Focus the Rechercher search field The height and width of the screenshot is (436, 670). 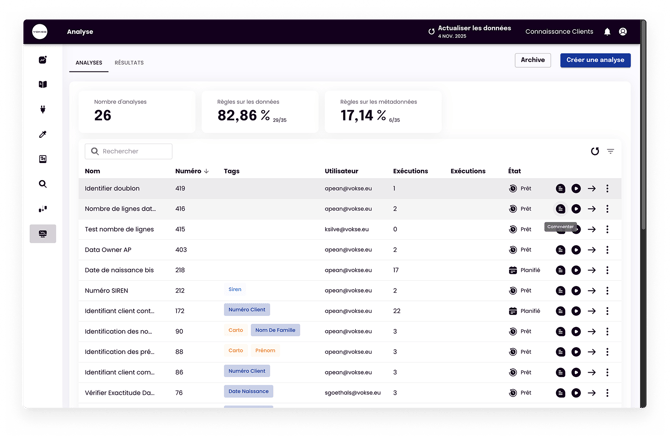tap(129, 151)
